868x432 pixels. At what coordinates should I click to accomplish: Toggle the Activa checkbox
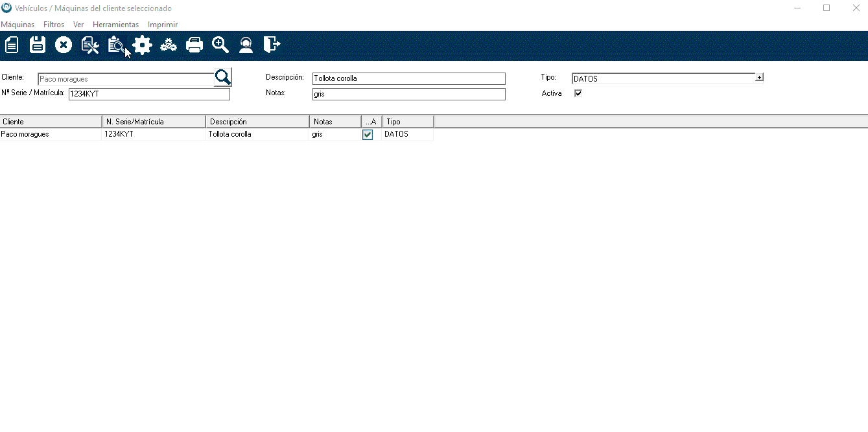[x=578, y=93]
